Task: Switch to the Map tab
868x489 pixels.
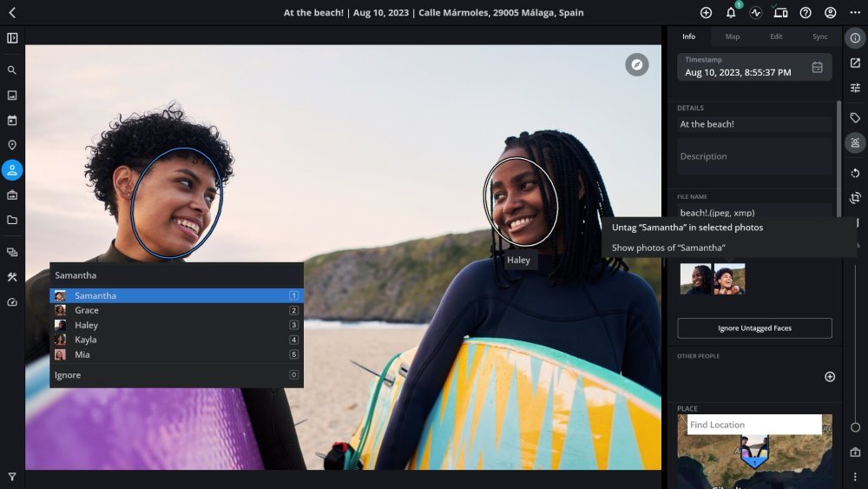Action: pyautogui.click(x=733, y=36)
